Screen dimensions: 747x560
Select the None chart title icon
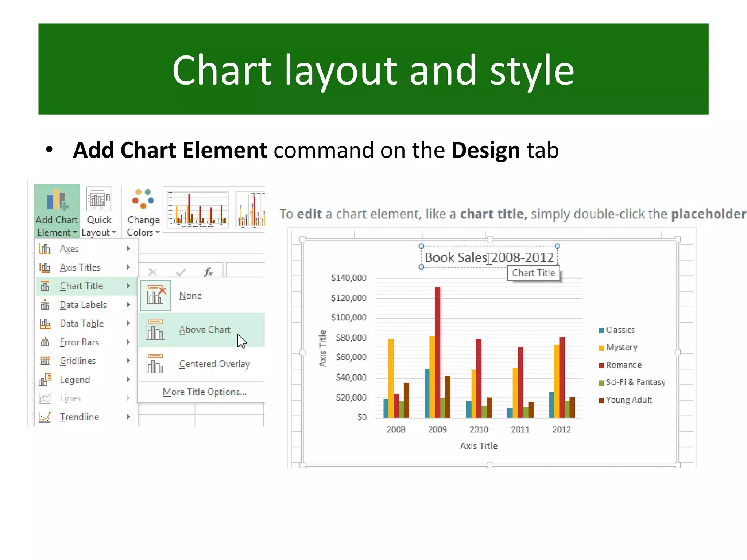coord(155,295)
